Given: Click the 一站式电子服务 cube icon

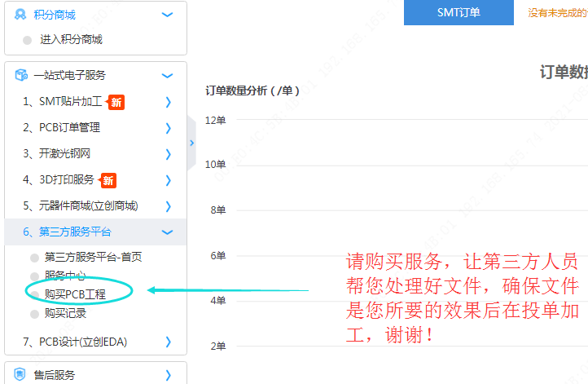Looking at the screenshot, I should coord(20,76).
